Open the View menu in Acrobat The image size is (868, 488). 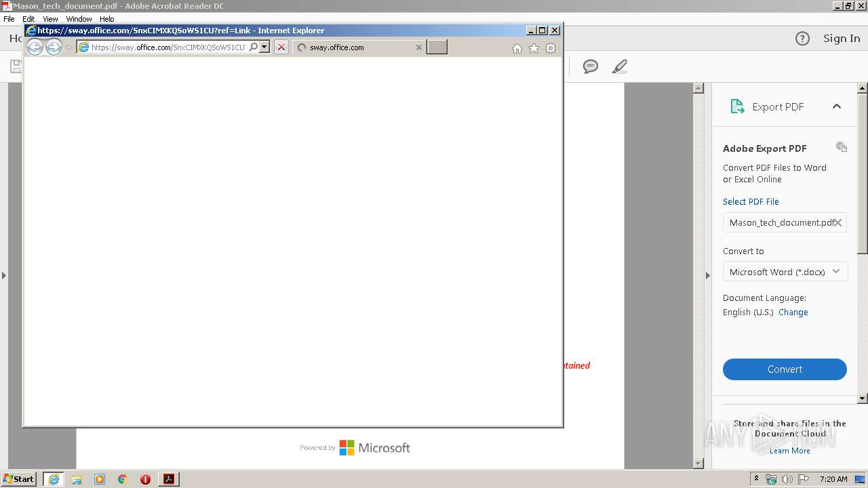pos(50,19)
